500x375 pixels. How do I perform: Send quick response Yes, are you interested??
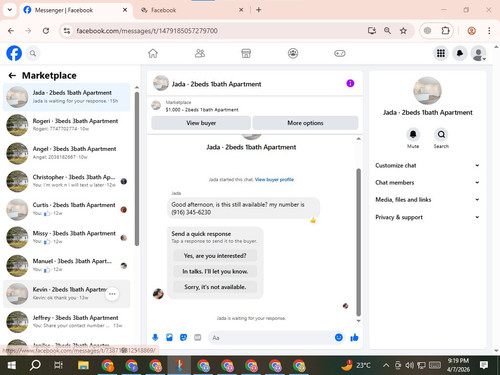[x=215, y=256]
